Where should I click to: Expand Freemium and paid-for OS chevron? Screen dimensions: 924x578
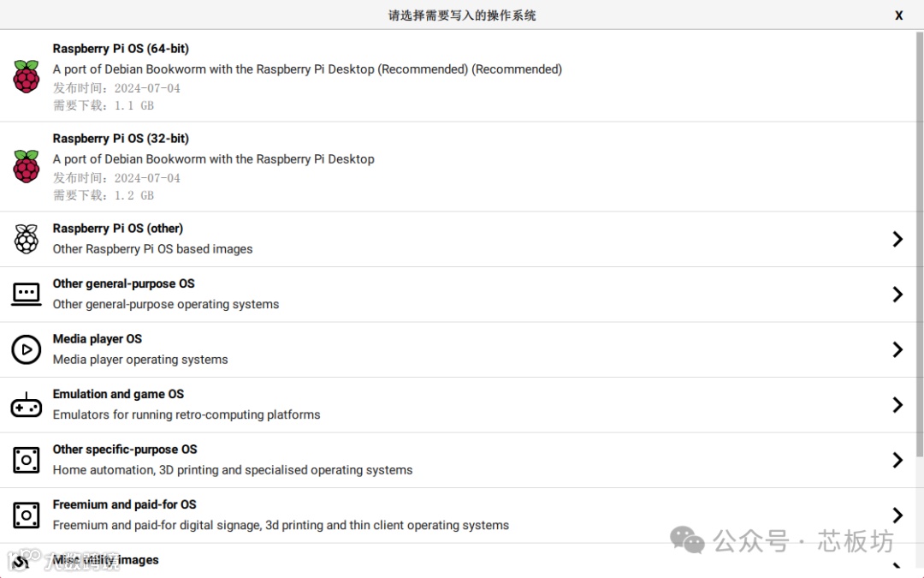point(897,515)
